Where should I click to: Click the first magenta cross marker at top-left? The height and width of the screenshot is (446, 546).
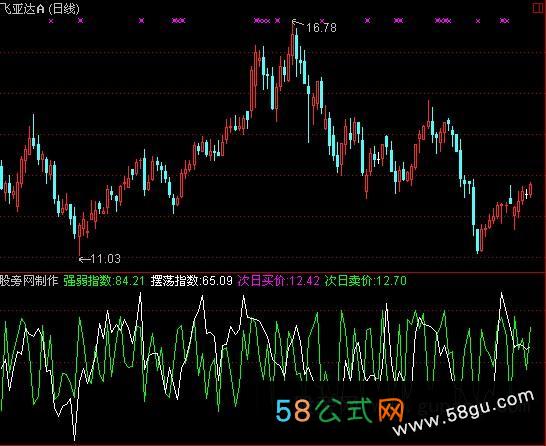tap(51, 21)
